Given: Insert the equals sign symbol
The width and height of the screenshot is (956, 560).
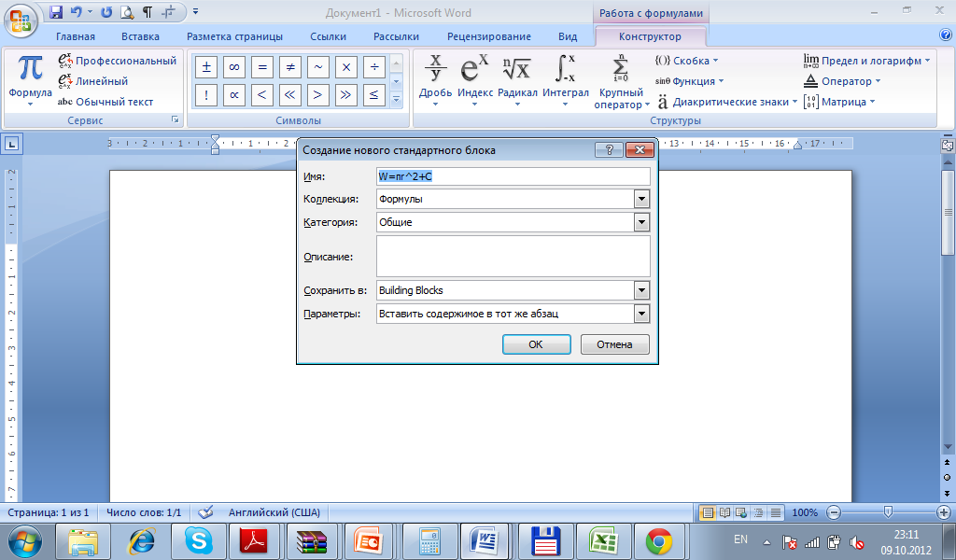Looking at the screenshot, I should coord(262,67).
